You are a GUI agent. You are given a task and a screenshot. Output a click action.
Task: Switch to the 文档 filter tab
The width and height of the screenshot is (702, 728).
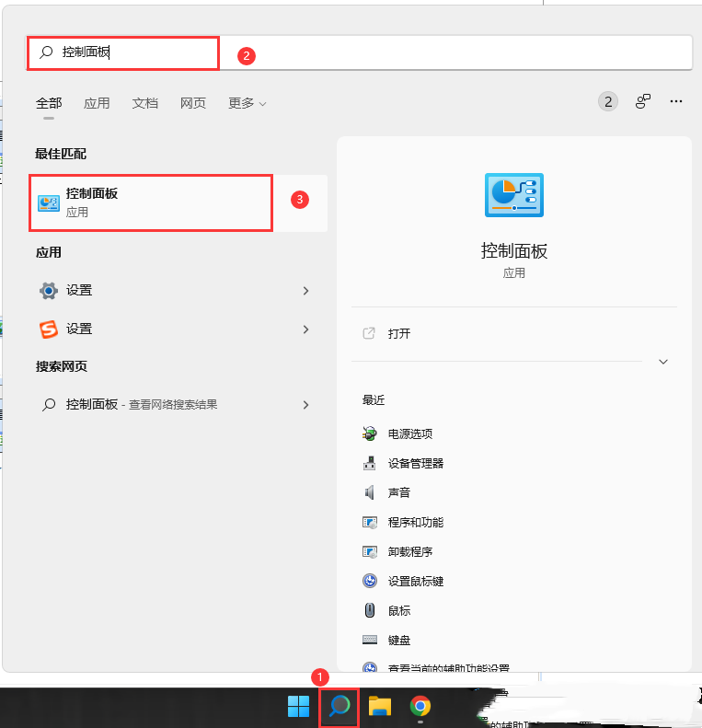145,103
